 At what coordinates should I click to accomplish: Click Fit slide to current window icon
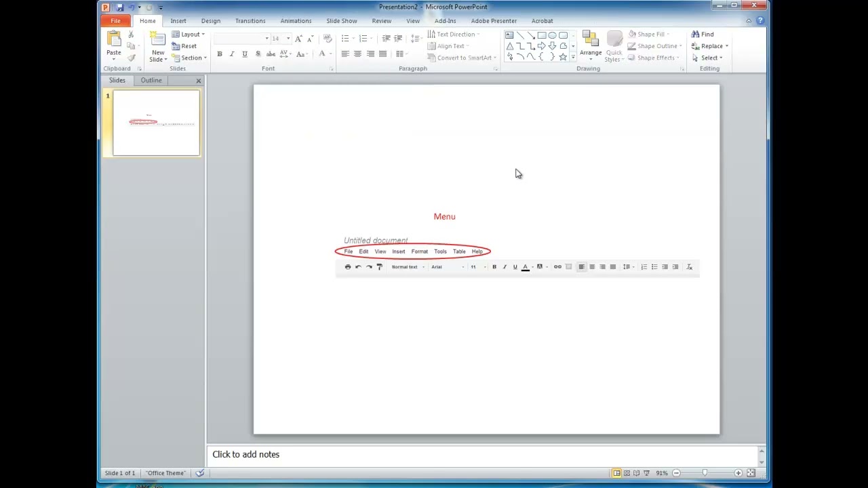coord(751,473)
